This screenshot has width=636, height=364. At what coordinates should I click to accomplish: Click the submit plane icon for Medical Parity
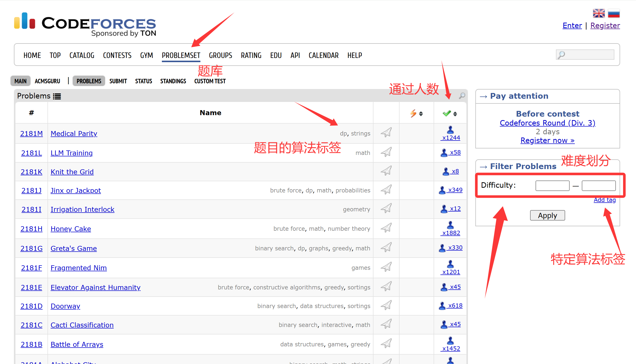pos(386,133)
